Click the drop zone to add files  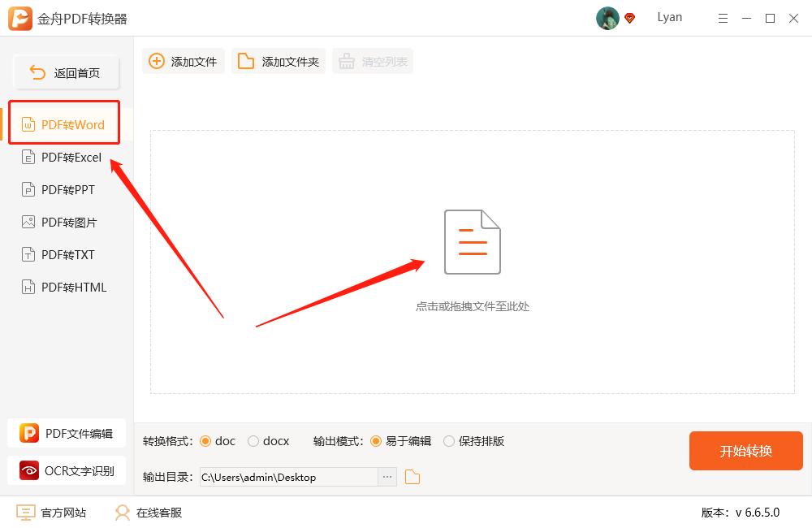[473, 260]
